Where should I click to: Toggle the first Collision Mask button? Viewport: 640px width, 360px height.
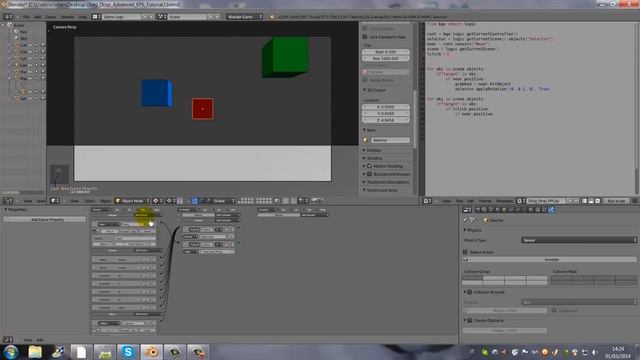click(x=561, y=278)
